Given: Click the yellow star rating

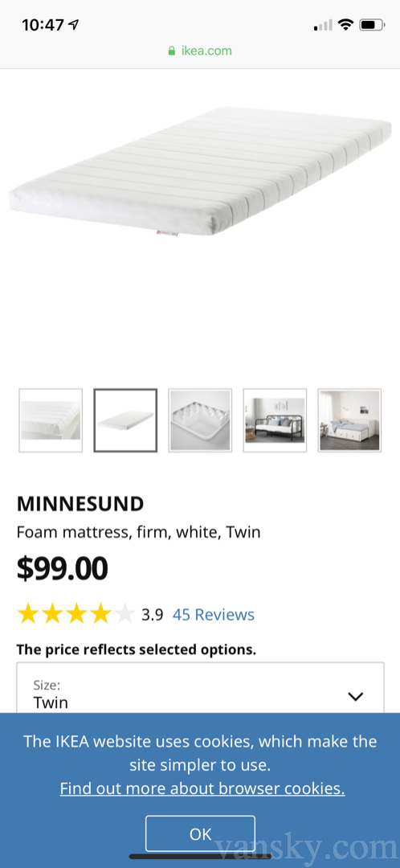Looking at the screenshot, I should [x=76, y=615].
